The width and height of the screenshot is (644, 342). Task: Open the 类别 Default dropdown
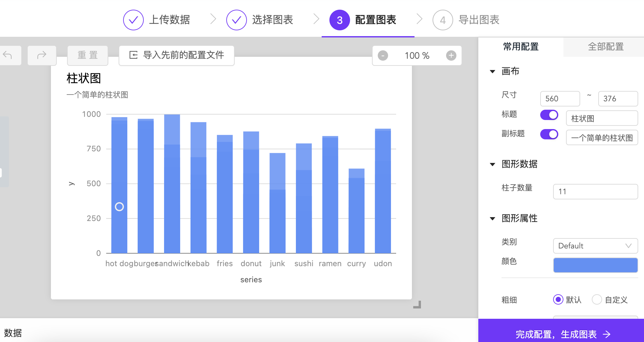[595, 246]
